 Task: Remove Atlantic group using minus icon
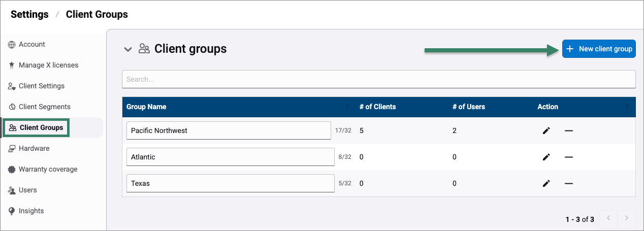(x=569, y=157)
